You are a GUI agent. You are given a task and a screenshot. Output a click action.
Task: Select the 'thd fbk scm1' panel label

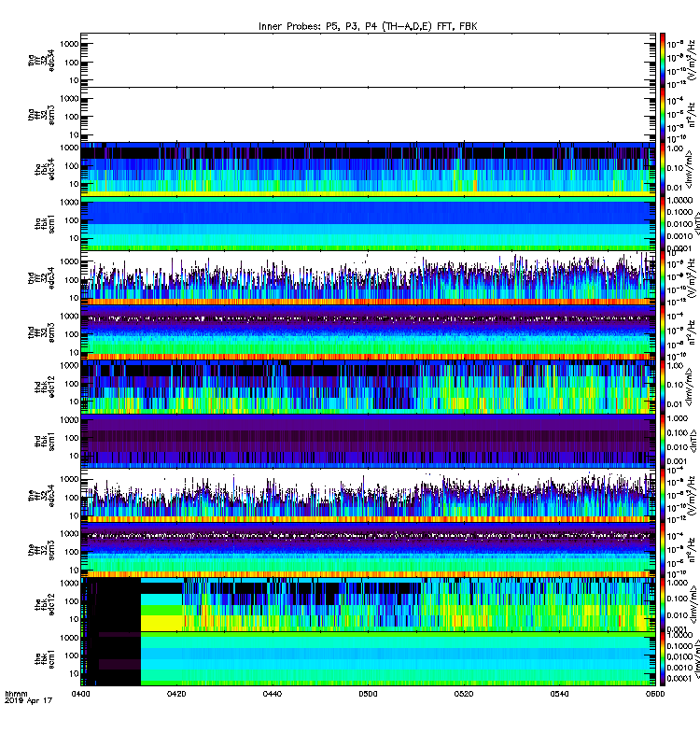[x=45, y=442]
